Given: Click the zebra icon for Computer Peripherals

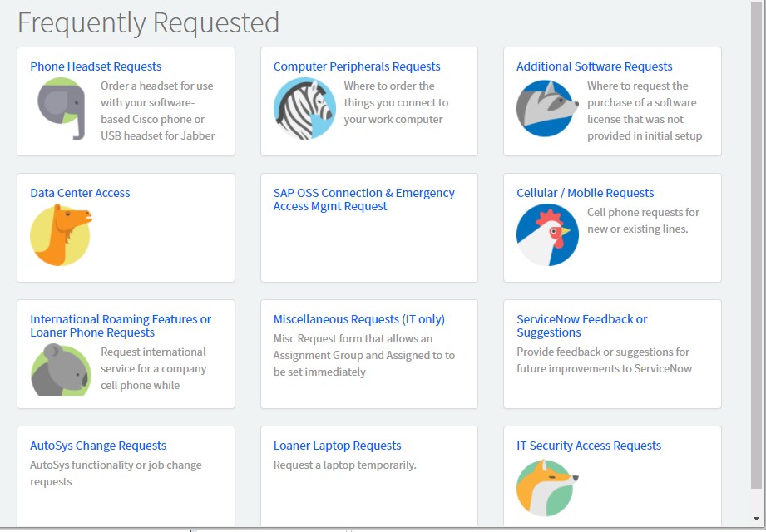Looking at the screenshot, I should point(304,108).
